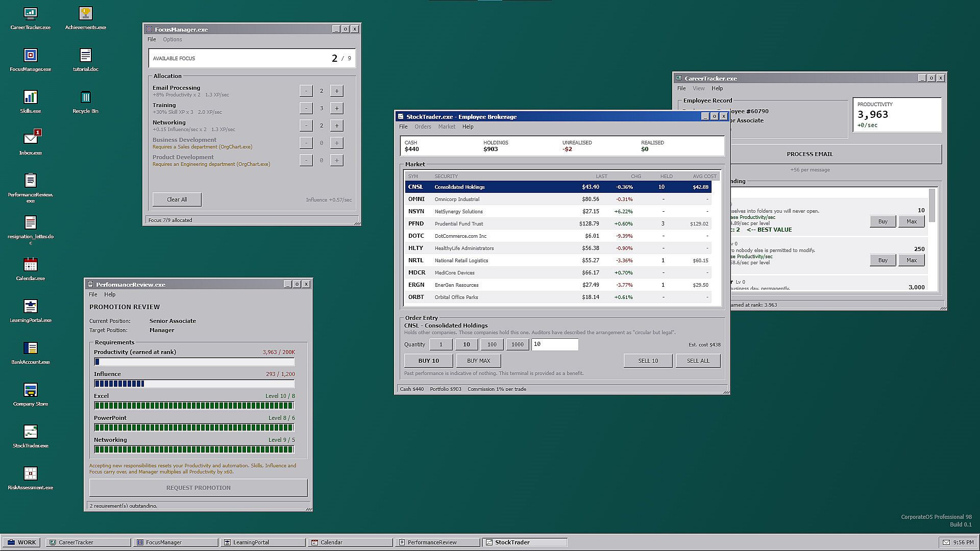
Task: Open the Skills.exe desktop icon
Action: point(31,101)
